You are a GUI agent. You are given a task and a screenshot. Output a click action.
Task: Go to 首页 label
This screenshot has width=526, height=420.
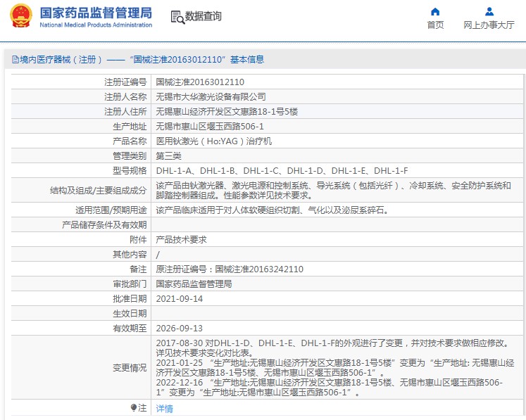(435, 25)
